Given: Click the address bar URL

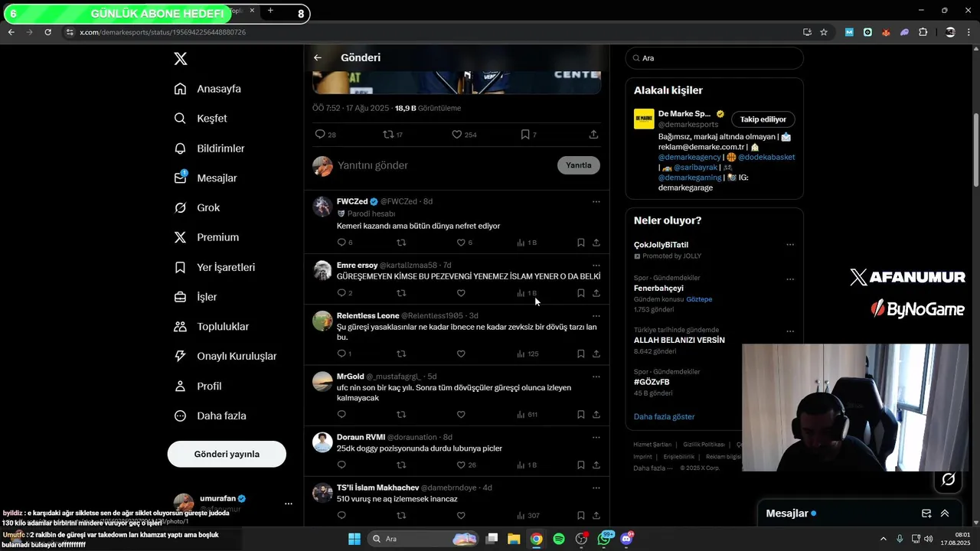Looking at the screenshot, I should [162, 32].
